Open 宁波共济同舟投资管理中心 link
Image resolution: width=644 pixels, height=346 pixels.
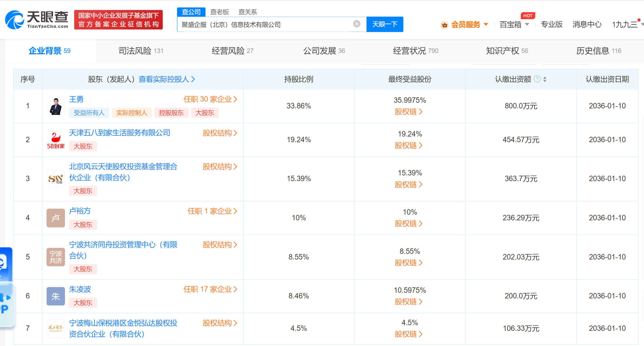click(x=123, y=250)
